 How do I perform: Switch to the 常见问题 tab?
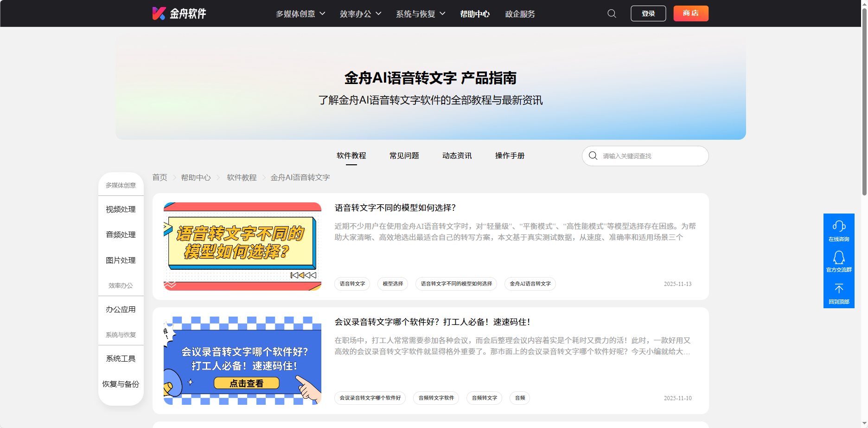coord(404,156)
